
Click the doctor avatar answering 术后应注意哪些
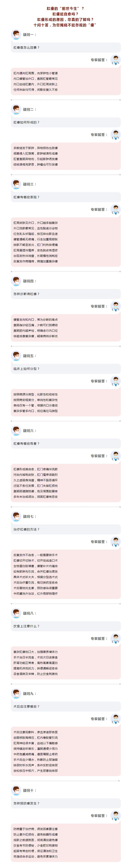tap(115, 719)
